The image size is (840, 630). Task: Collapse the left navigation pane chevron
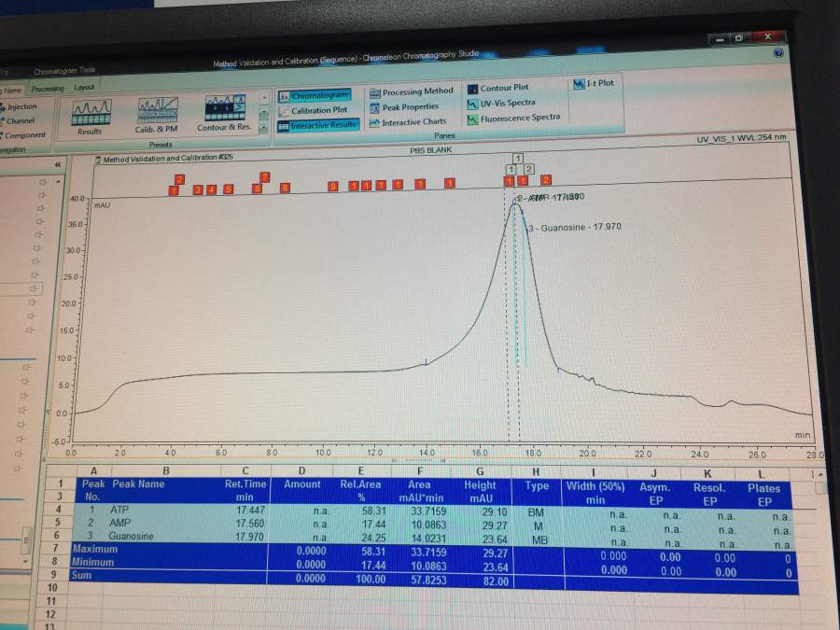click(58, 164)
